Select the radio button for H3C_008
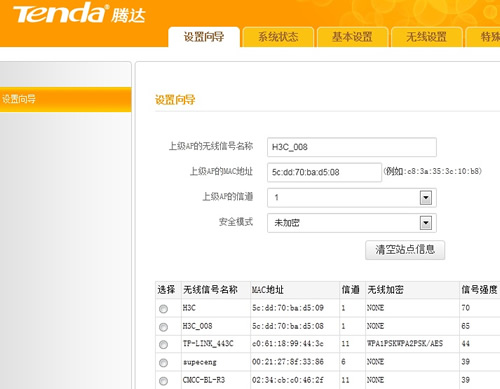 point(163,327)
